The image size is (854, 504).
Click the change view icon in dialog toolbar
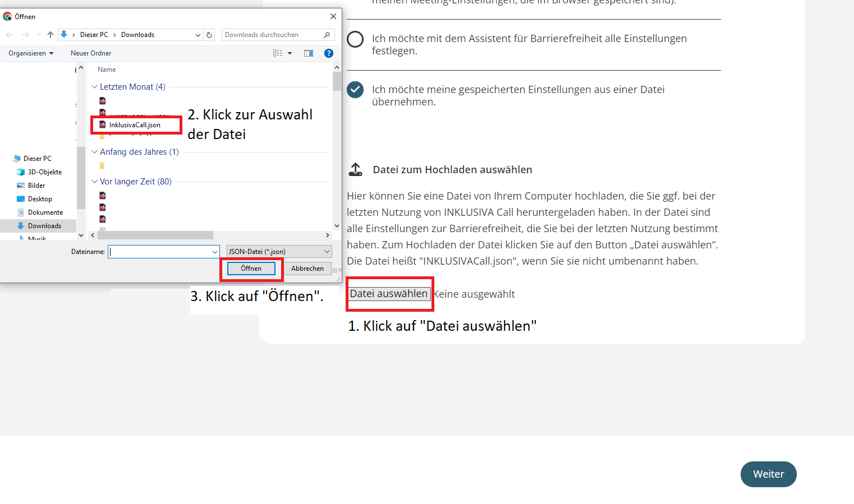pyautogui.click(x=278, y=53)
